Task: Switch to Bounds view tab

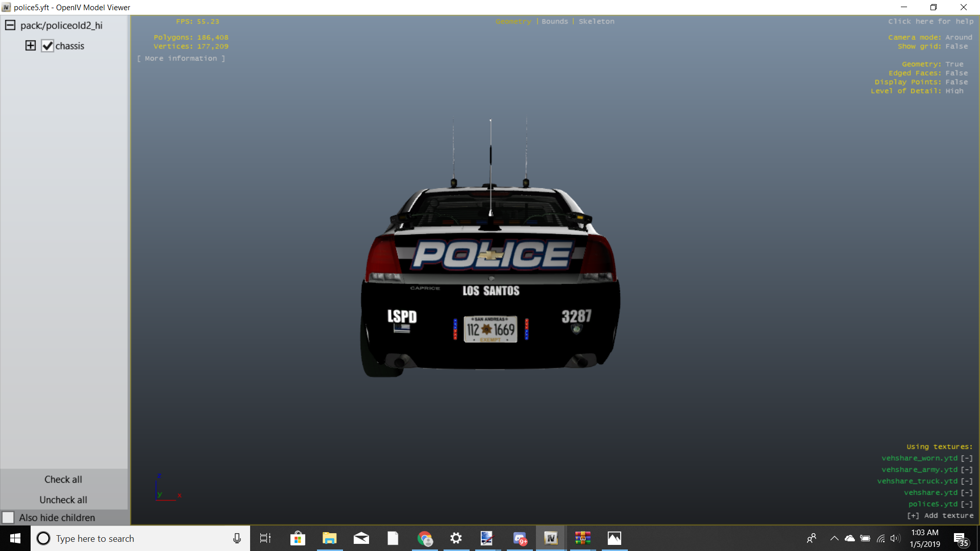Action: tap(554, 21)
